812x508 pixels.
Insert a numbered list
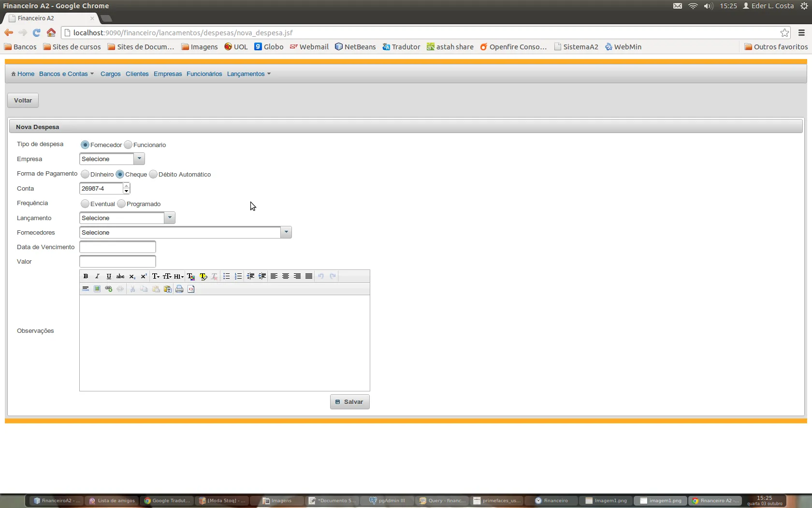tap(238, 276)
